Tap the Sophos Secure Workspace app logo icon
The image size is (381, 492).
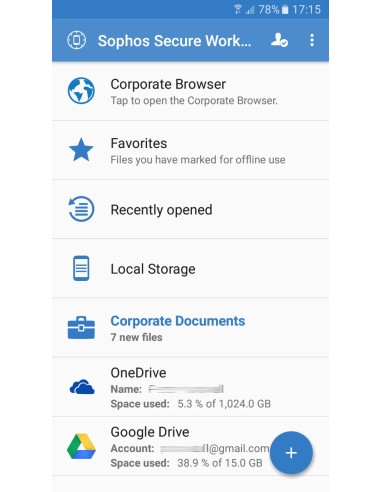click(x=76, y=40)
